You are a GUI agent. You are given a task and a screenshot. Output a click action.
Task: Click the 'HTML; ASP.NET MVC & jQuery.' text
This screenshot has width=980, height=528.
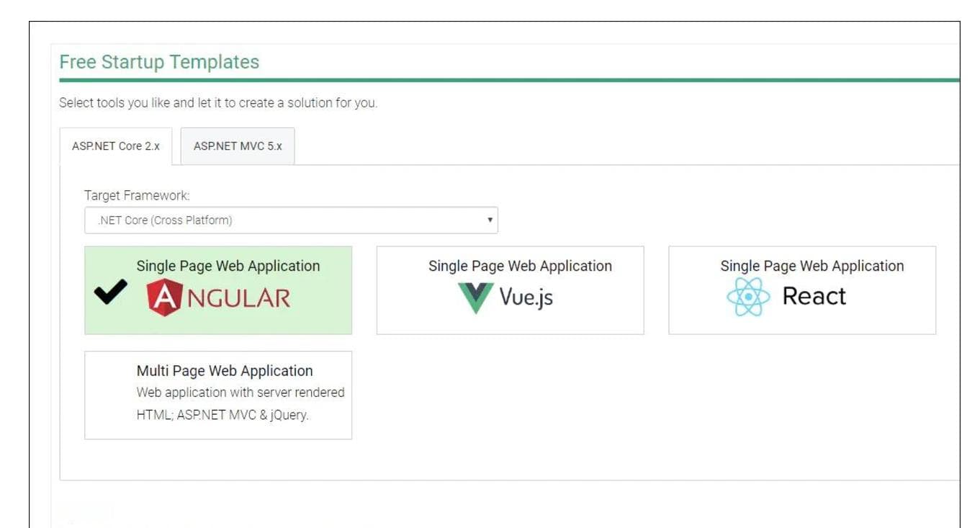click(222, 415)
